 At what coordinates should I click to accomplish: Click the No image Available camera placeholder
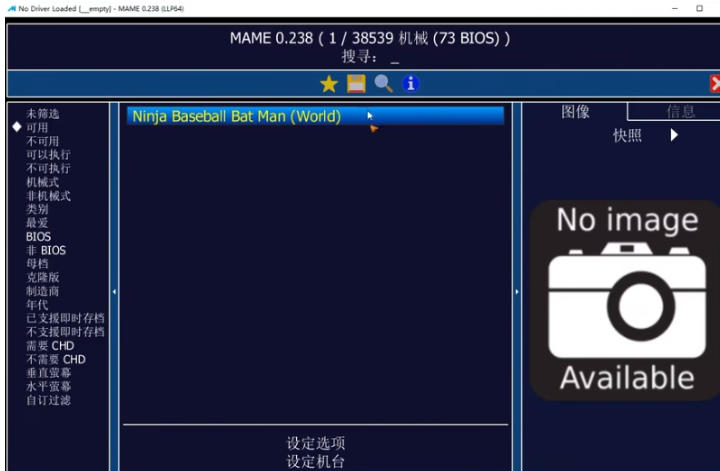click(x=626, y=299)
